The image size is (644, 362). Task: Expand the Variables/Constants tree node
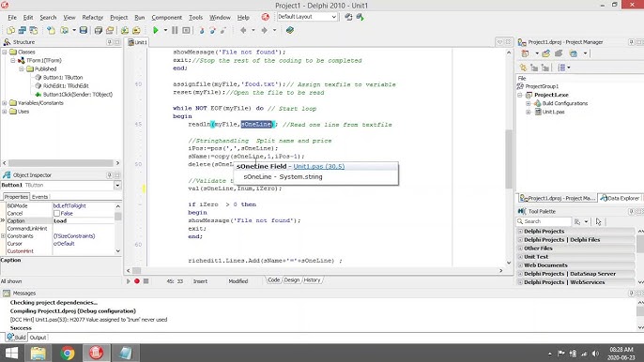(x=5, y=103)
